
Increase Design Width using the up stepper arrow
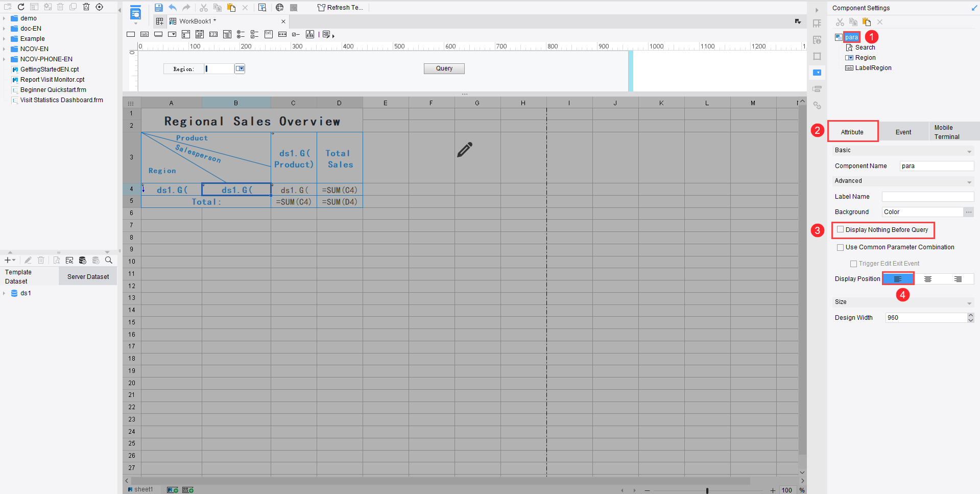[970, 315]
